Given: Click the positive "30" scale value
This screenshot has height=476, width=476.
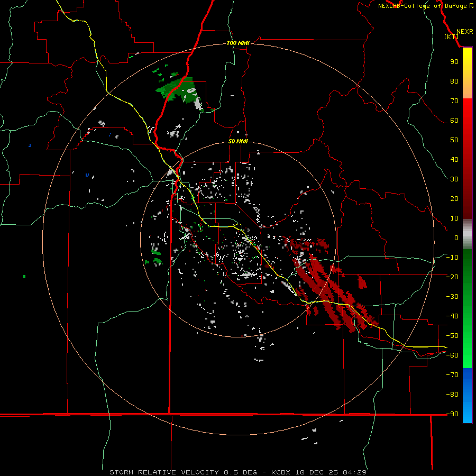Looking at the screenshot, I should (x=454, y=179).
